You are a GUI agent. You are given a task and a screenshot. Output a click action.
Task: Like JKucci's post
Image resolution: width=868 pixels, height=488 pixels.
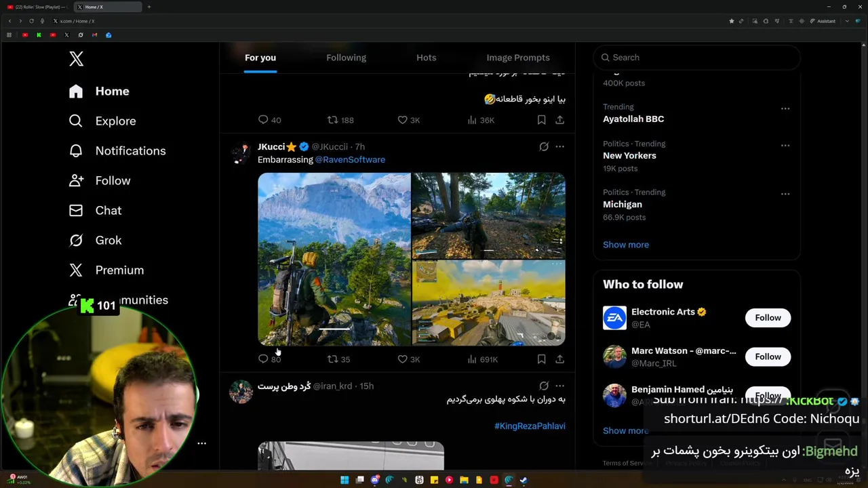tap(408, 359)
